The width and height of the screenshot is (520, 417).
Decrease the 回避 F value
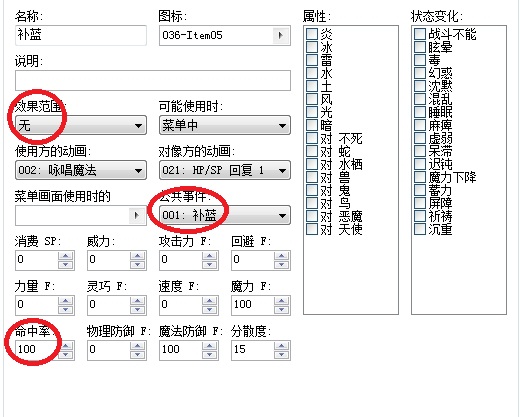pos(282,265)
